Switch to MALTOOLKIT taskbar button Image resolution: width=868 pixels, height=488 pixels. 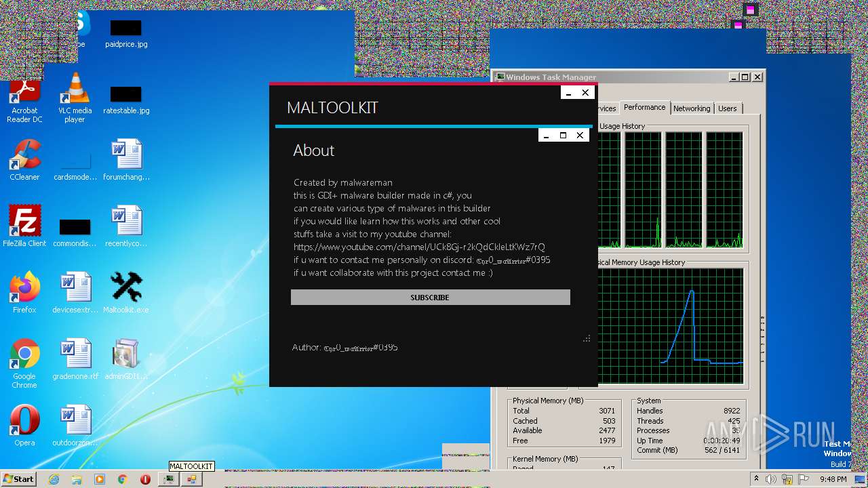[191, 479]
